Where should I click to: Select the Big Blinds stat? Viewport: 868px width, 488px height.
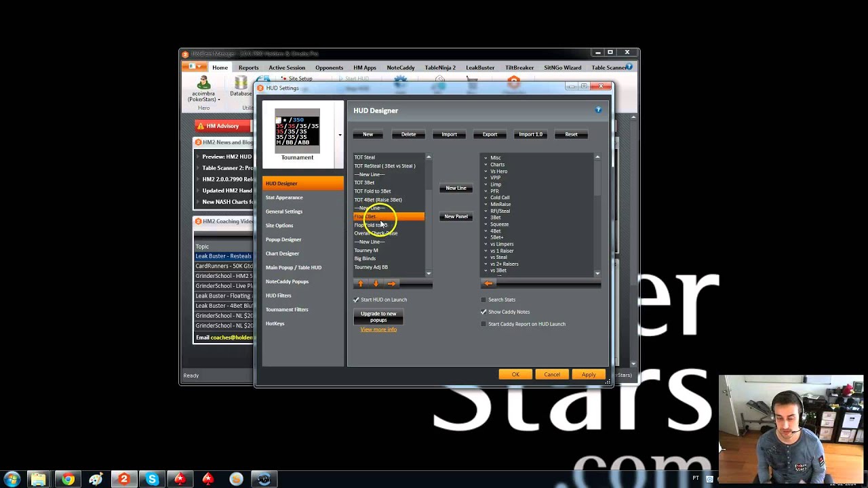(x=389, y=258)
